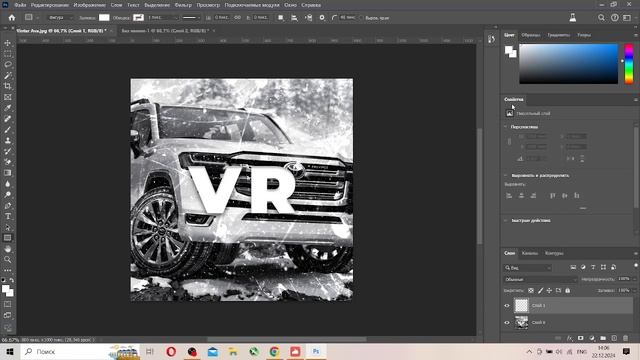This screenshot has width=640, height=360.
Task: Select the Gradient tool
Action: point(7,173)
